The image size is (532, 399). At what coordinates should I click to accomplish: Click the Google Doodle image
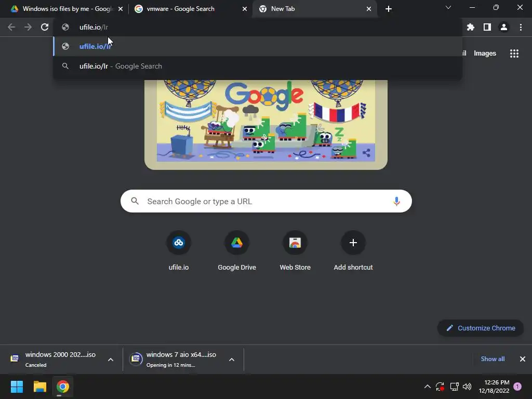click(x=266, y=125)
